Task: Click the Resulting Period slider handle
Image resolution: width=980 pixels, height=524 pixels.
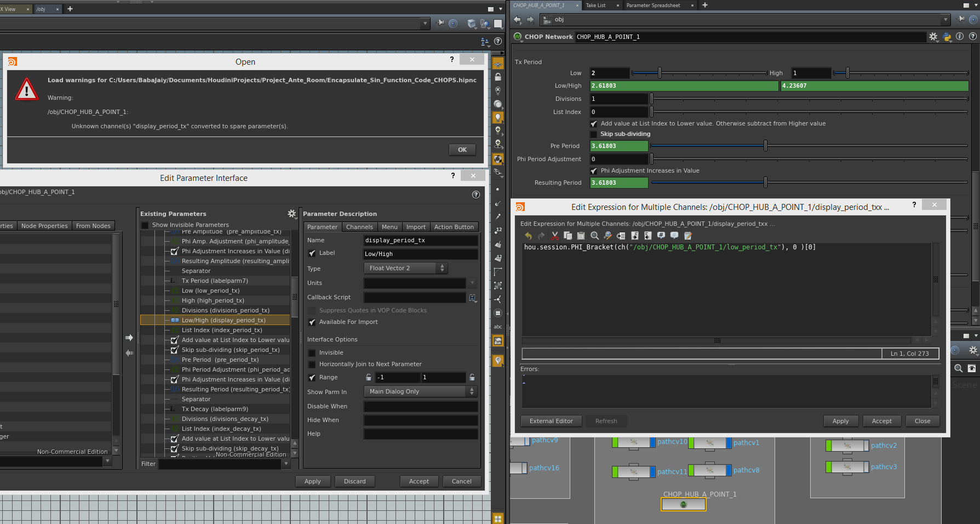Action: (x=765, y=183)
